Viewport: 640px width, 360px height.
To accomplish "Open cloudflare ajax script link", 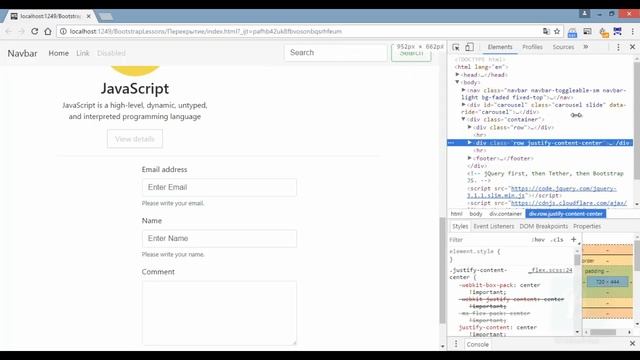I will [569, 203].
